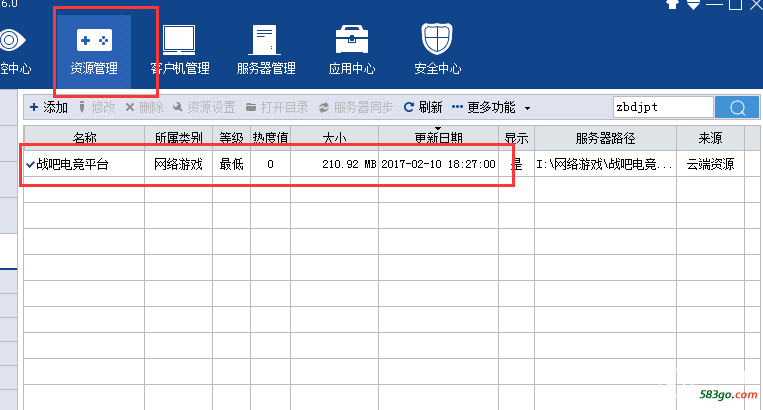Click the 修改 toolbar button

pos(97,107)
